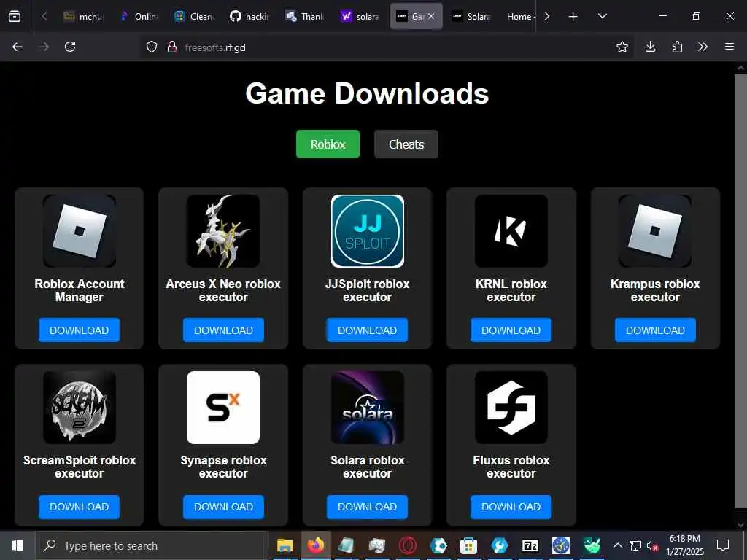The width and height of the screenshot is (747, 560).
Task: Open File Explorer from the taskbar
Action: click(285, 545)
